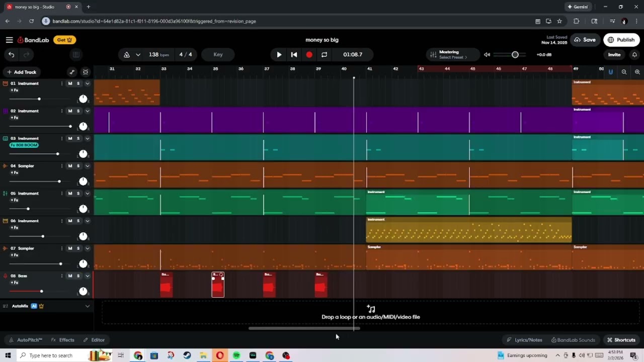Click the Add Track button
This screenshot has width=644, height=362.
(22, 72)
